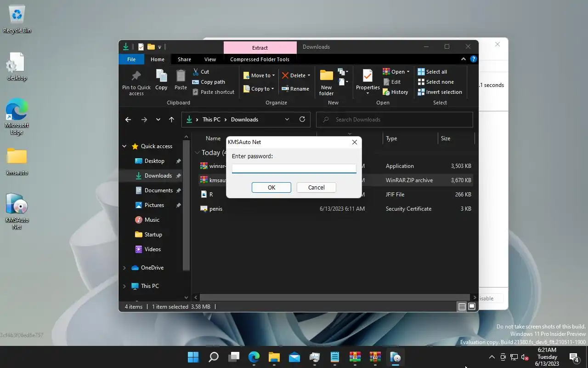The width and height of the screenshot is (588, 368).
Task: Click the Rename command
Action: [295, 89]
